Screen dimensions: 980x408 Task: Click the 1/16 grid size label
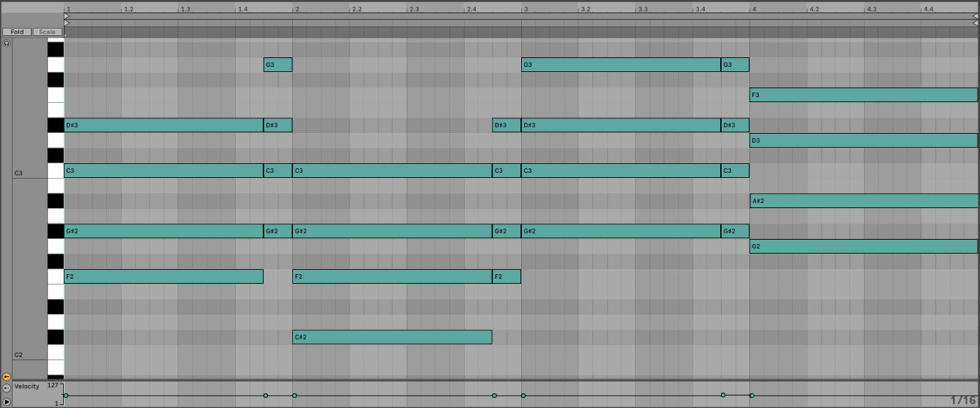[x=963, y=400]
